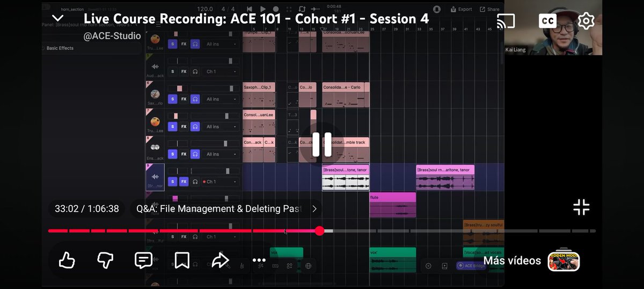Click the red progress bar scrubber handle
Screen dimensions: 644x289
point(320,231)
